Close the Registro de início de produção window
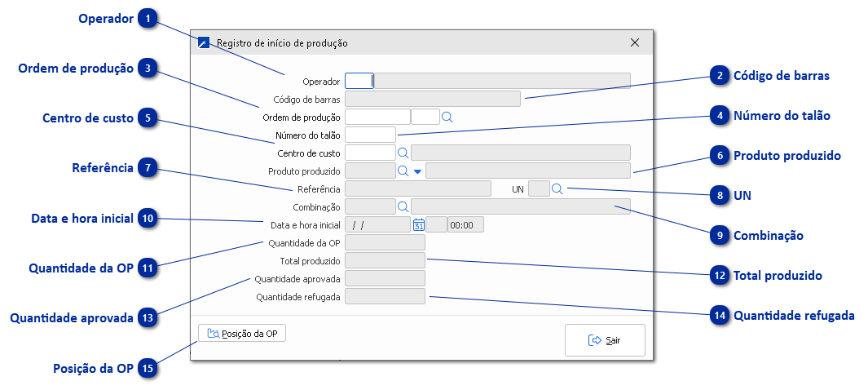 [635, 42]
